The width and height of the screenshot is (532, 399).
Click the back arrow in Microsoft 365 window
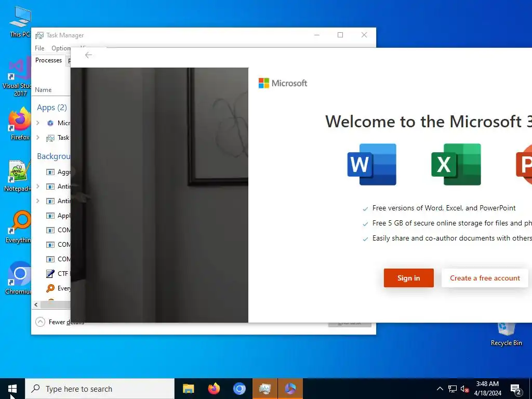click(88, 55)
